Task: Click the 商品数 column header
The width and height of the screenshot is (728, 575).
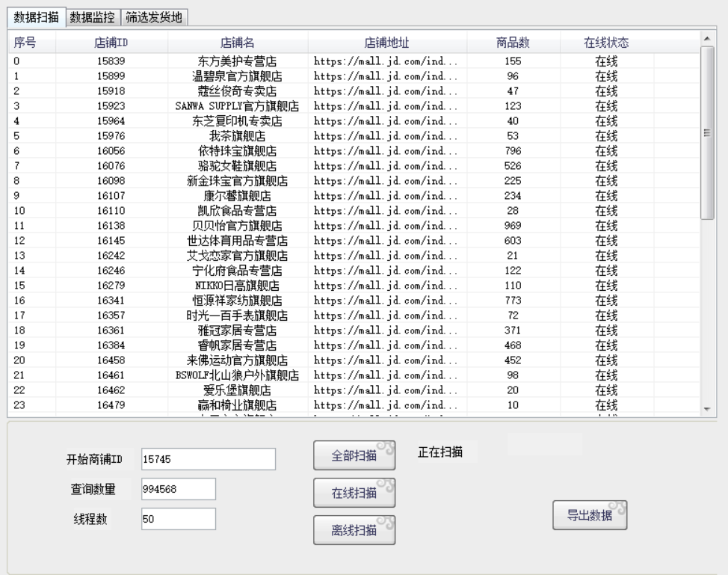Action: click(513, 43)
